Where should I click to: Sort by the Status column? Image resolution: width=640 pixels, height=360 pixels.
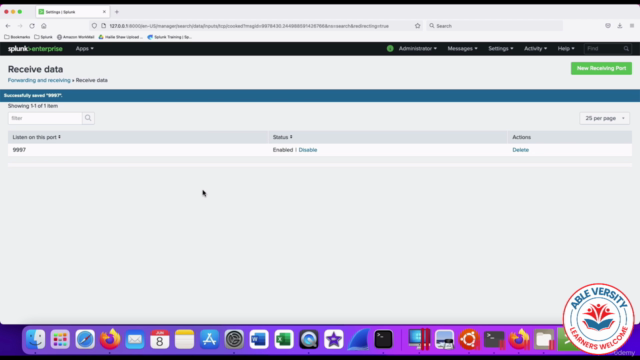282,137
